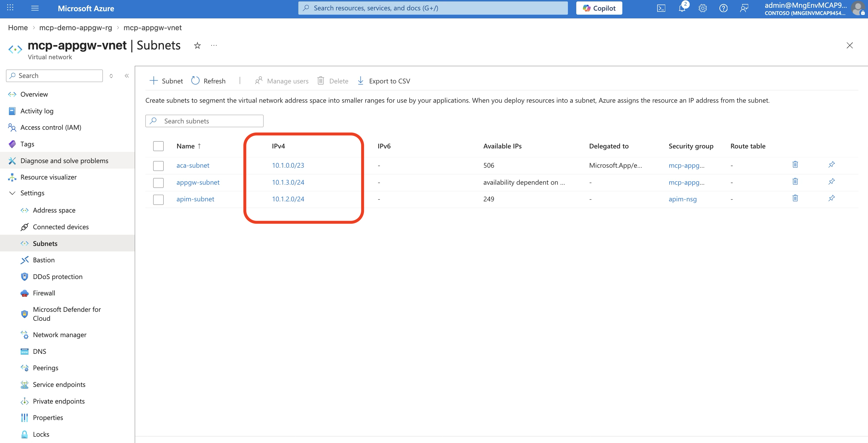Delete the apim-subnet row

(795, 198)
